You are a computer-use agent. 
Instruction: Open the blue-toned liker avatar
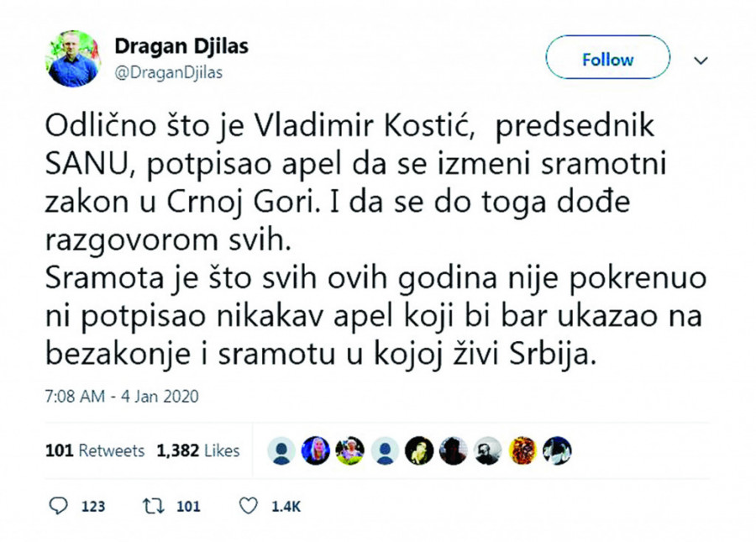316,450
